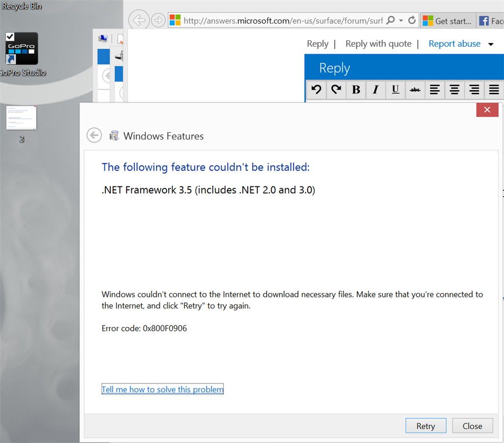The height and width of the screenshot is (443, 504).
Task: Toggle Strikethrough in the reply editor
Action: point(415,89)
